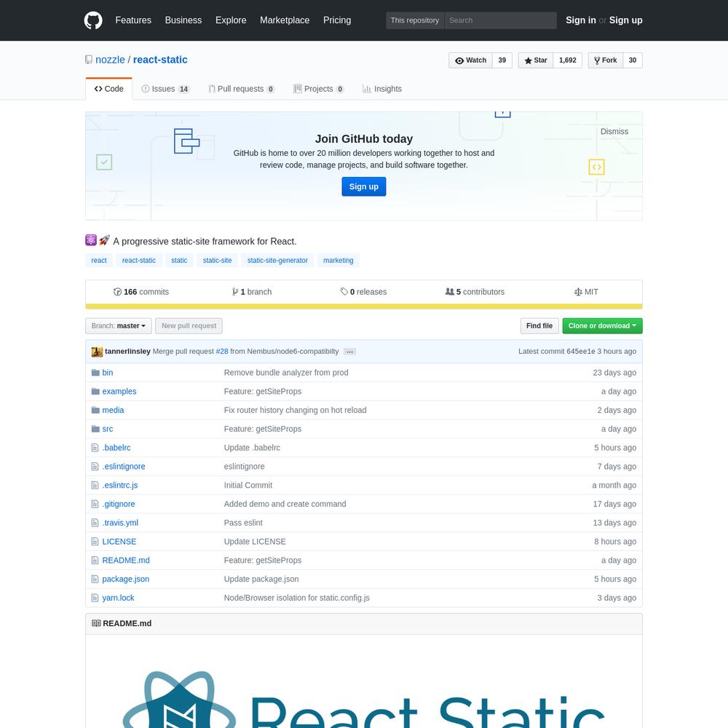Open the #28 pull request link
This screenshot has height=728, width=728.
(222, 352)
